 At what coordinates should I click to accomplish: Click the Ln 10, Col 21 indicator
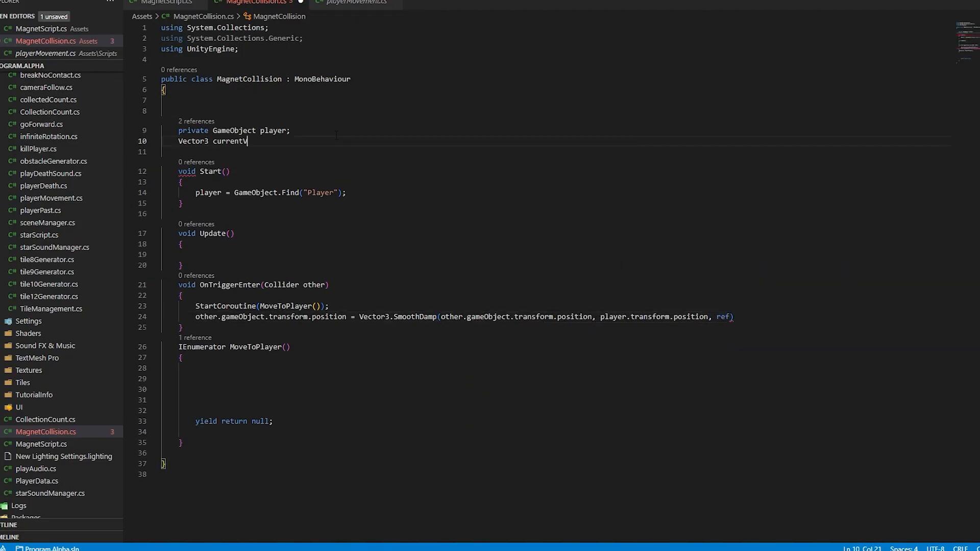[862, 548]
